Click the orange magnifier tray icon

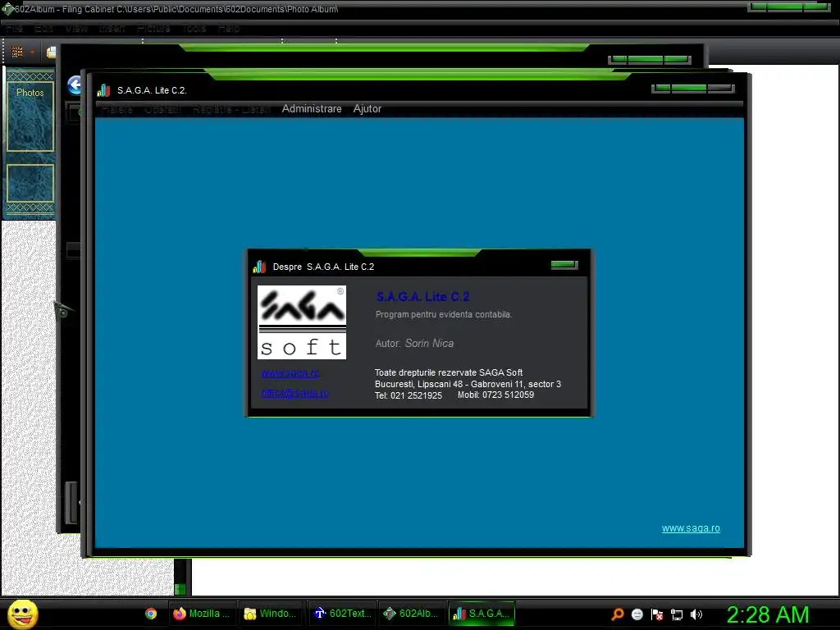pos(618,614)
